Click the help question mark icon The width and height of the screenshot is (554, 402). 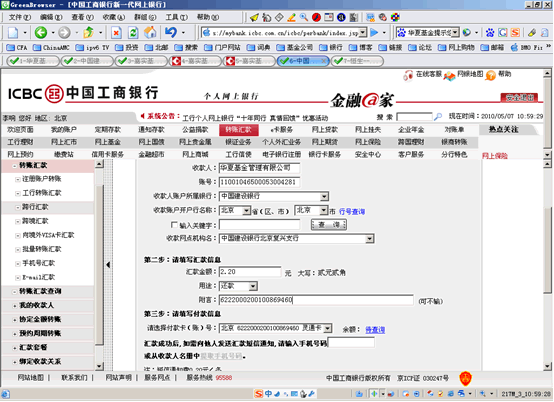coord(490,75)
